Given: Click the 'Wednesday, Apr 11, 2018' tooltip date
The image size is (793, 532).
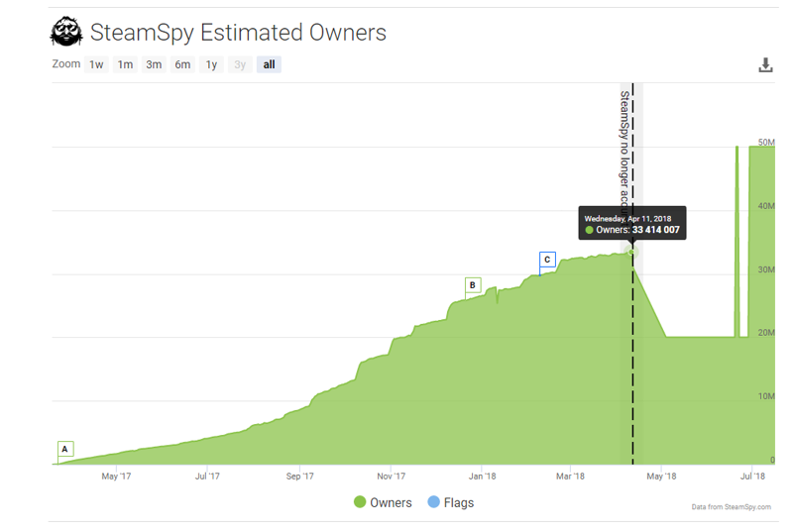Looking at the screenshot, I should [x=627, y=219].
